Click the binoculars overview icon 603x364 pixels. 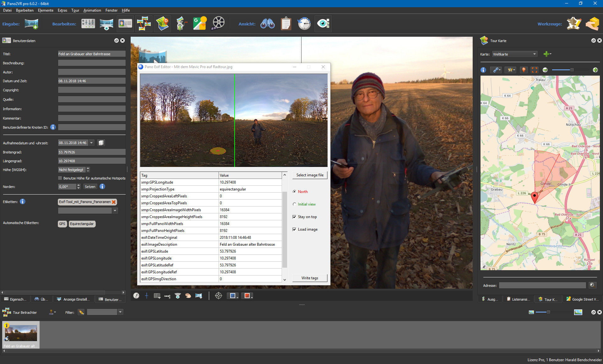(267, 24)
